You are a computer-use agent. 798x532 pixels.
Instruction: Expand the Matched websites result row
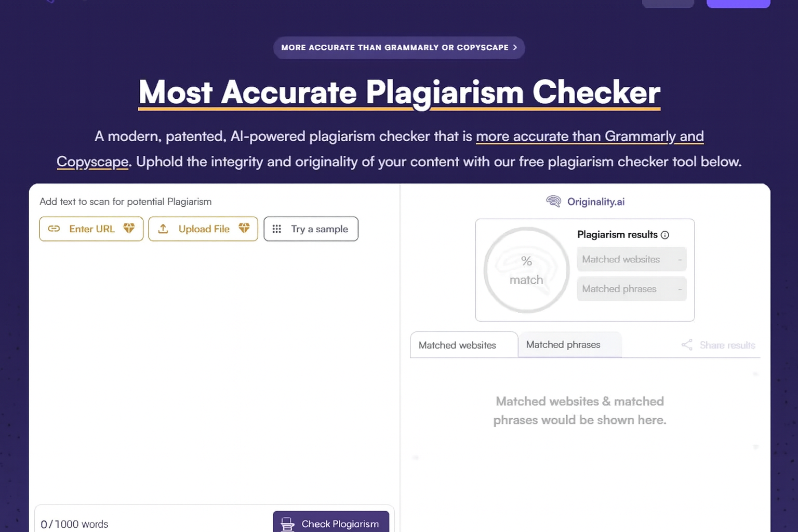(x=631, y=259)
